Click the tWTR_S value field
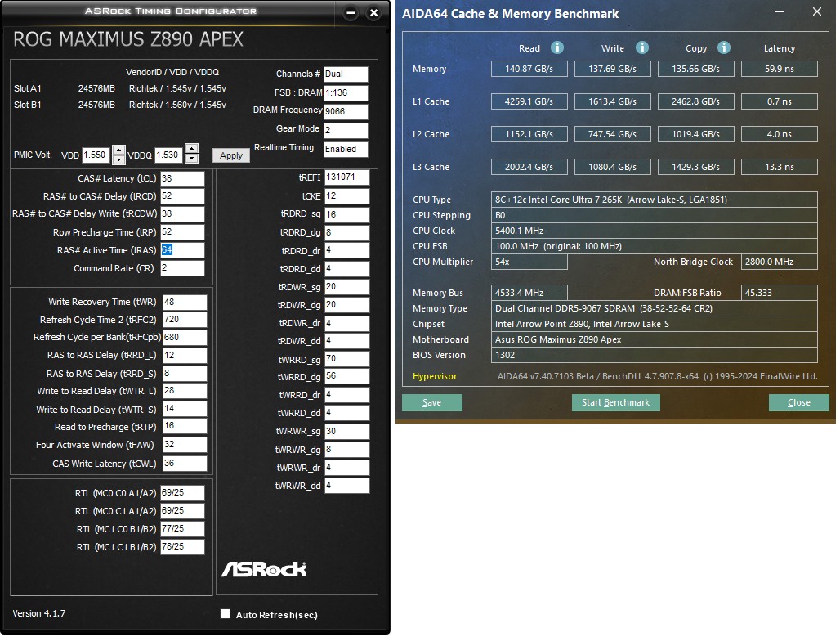Image resolution: width=840 pixels, height=637 pixels. pos(185,409)
